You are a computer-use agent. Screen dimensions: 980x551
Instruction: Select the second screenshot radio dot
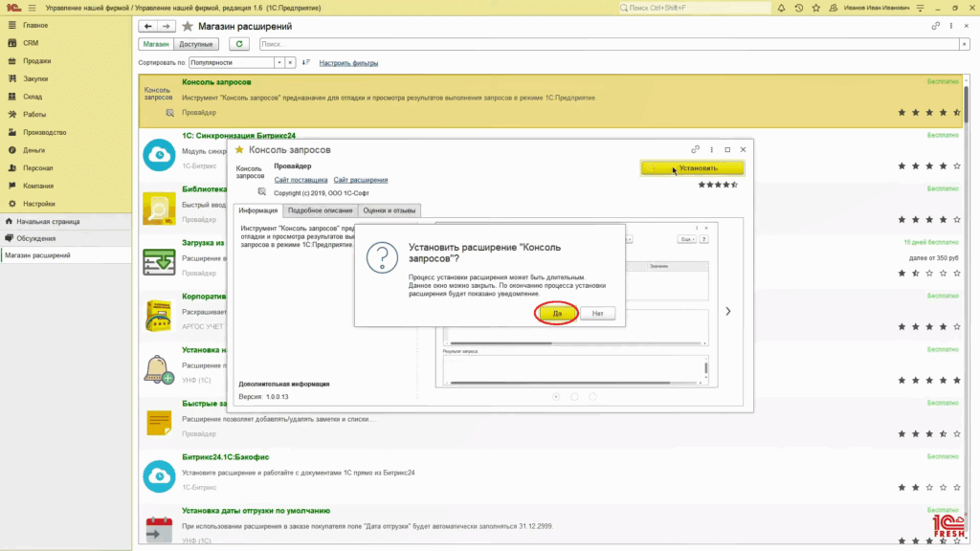(574, 396)
